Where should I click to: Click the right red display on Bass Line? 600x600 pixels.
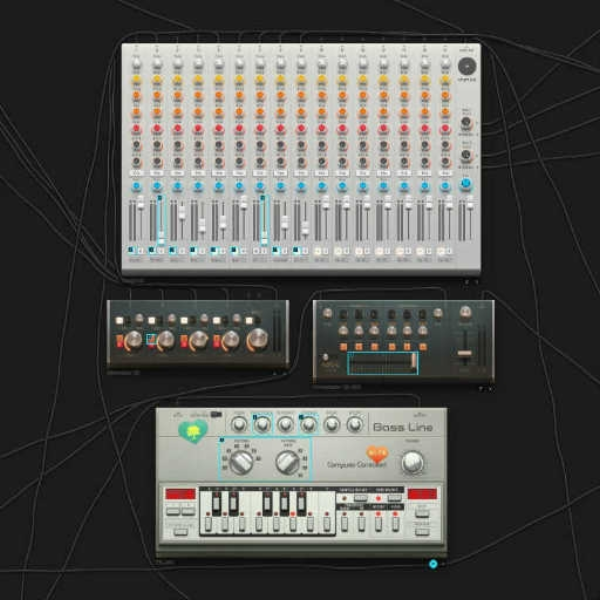pos(422,493)
